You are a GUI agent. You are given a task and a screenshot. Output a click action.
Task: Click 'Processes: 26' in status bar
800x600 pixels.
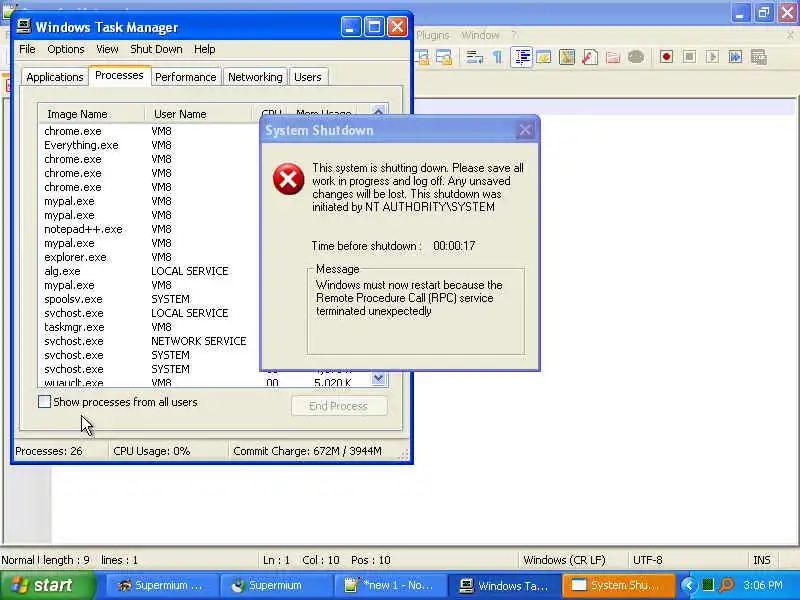pos(49,451)
